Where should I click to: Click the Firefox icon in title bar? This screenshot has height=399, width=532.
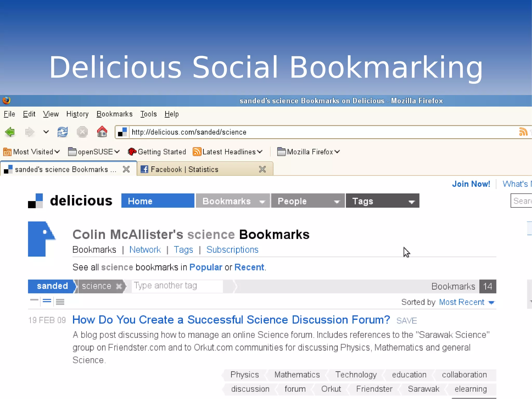tap(6, 100)
